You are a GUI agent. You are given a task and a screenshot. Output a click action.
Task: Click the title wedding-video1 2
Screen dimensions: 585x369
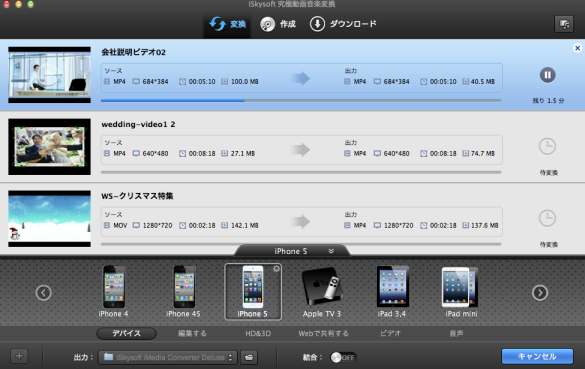pyautogui.click(x=138, y=124)
